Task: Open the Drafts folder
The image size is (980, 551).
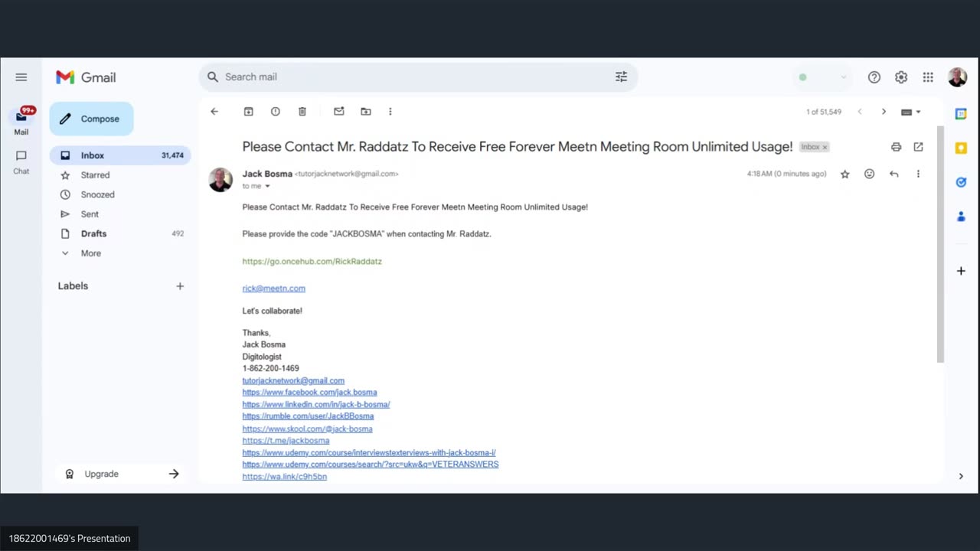Action: coord(120,233)
